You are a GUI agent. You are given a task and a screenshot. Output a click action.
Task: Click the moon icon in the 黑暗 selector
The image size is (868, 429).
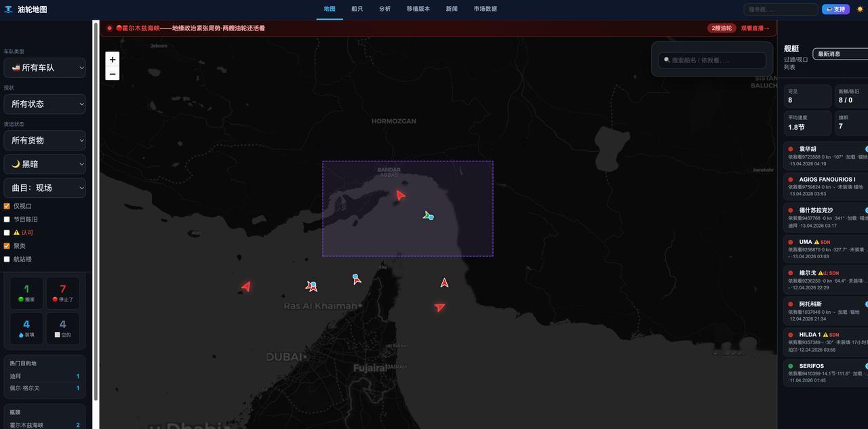click(15, 163)
